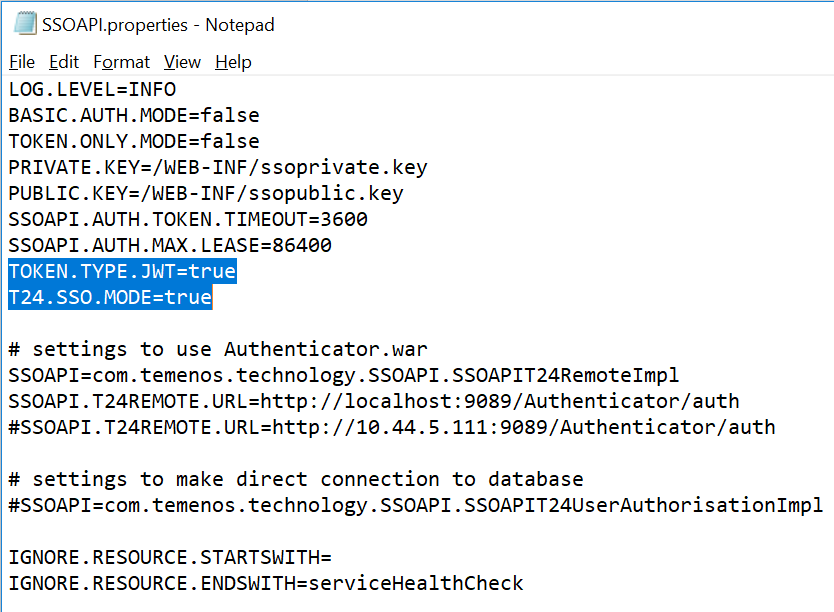Click the PUBLIC.KEY path line
This screenshot has height=612, width=834.
[206, 193]
